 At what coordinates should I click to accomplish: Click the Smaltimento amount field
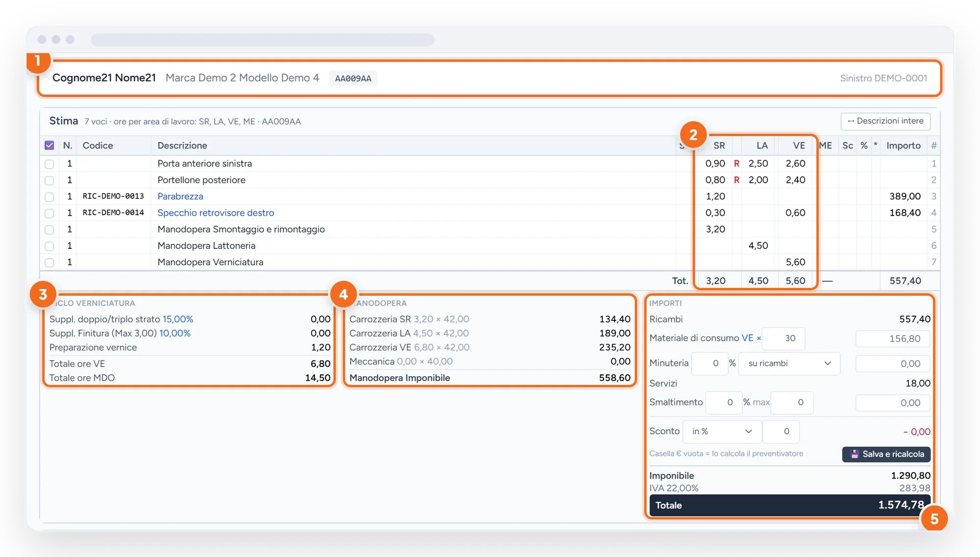click(893, 403)
